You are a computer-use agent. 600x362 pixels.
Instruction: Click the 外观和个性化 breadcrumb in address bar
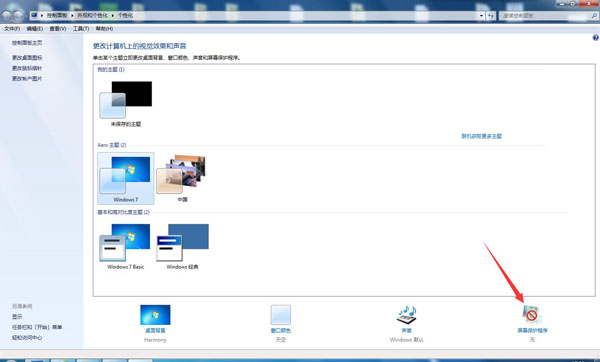92,15
